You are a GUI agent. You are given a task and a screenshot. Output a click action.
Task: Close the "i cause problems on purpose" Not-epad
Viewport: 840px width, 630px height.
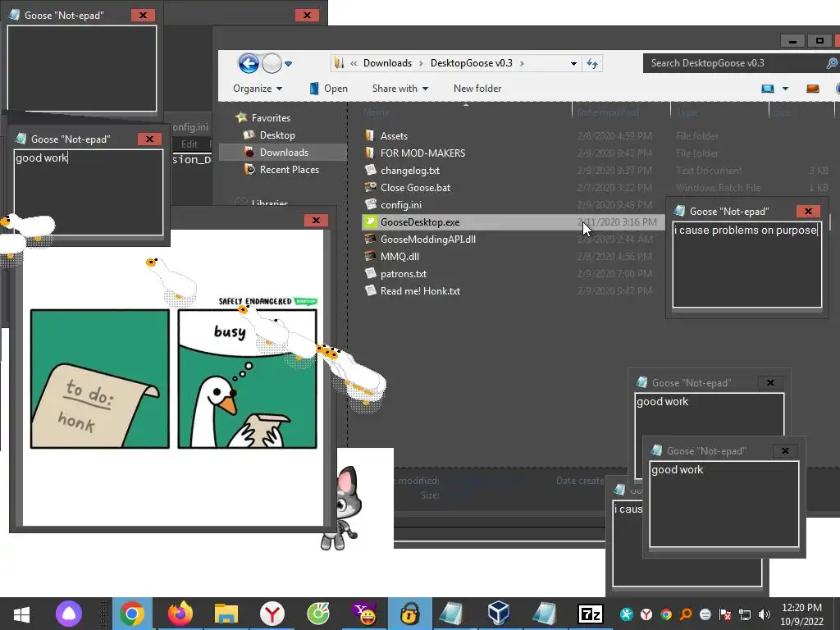(x=808, y=211)
